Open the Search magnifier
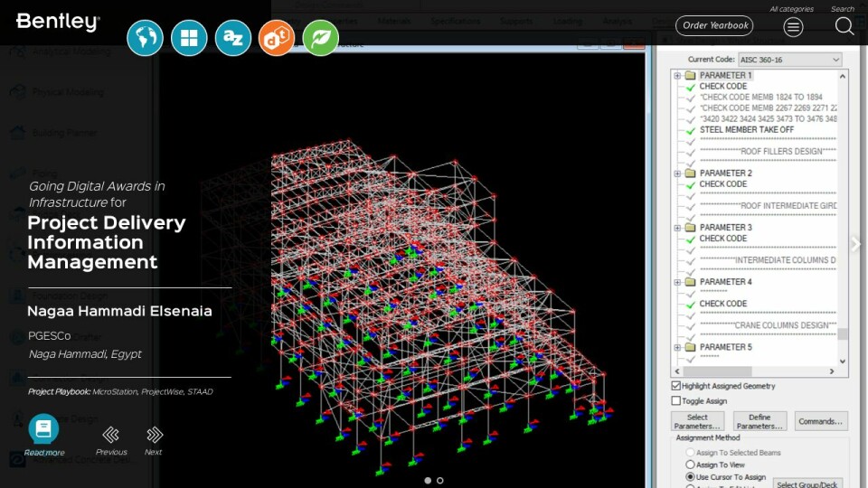This screenshot has width=868, height=488. click(844, 25)
